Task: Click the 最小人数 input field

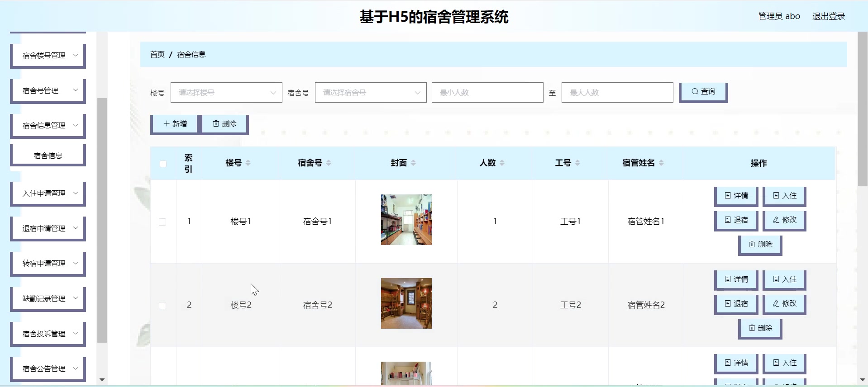Action: pyautogui.click(x=487, y=93)
